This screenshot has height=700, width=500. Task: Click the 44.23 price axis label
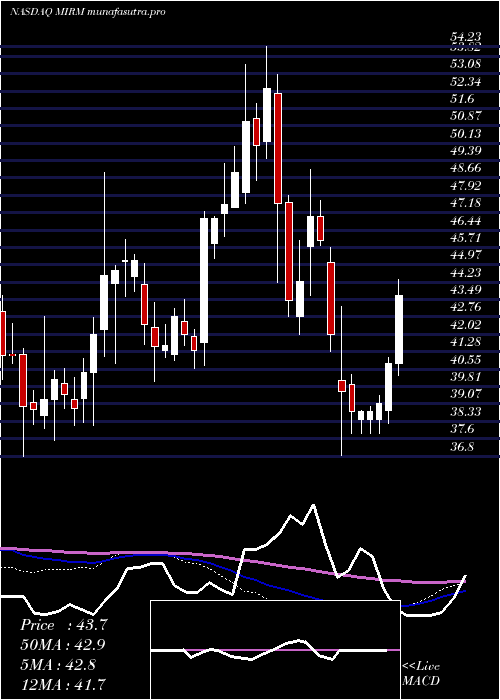(x=465, y=272)
